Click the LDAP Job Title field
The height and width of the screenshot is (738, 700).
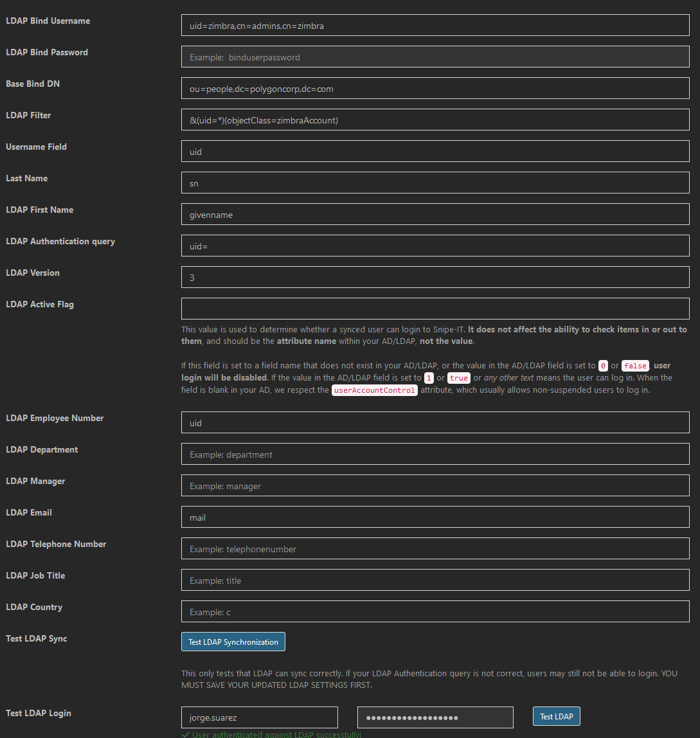click(435, 579)
